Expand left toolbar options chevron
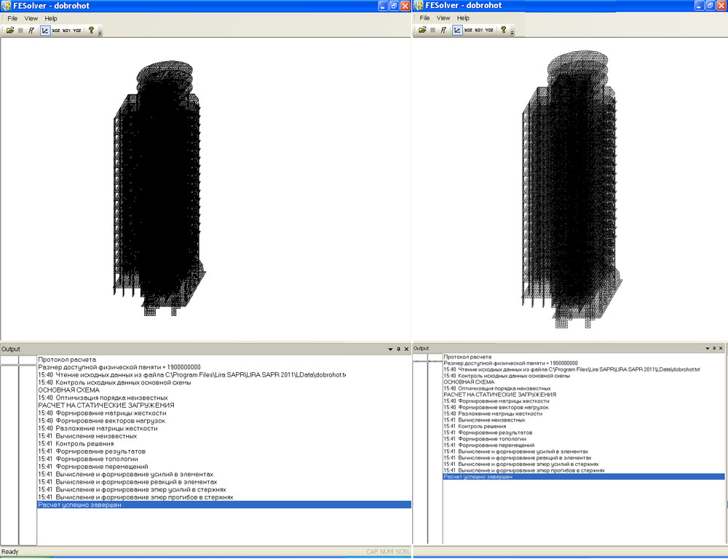Image resolution: width=728 pixels, height=560 pixels. [x=100, y=33]
